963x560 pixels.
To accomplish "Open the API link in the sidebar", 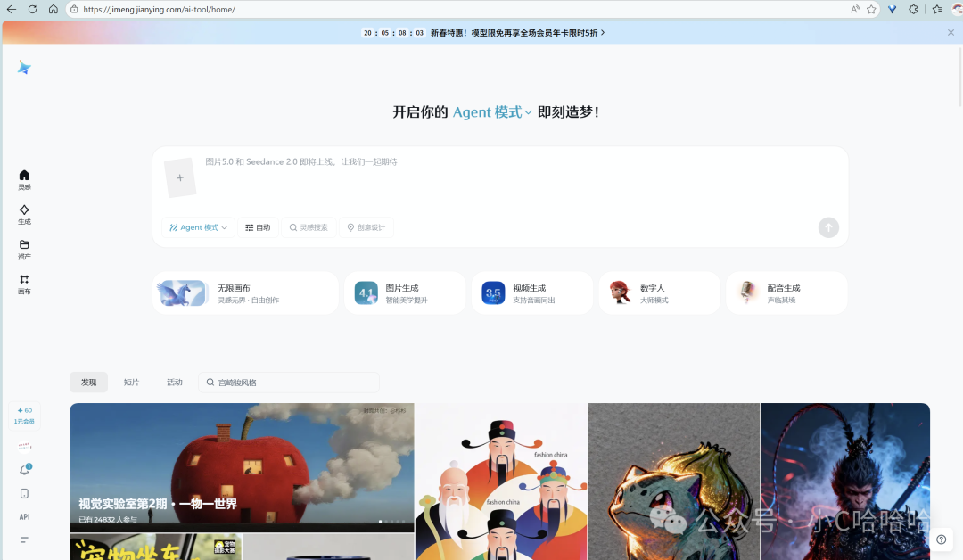I will pyautogui.click(x=25, y=517).
